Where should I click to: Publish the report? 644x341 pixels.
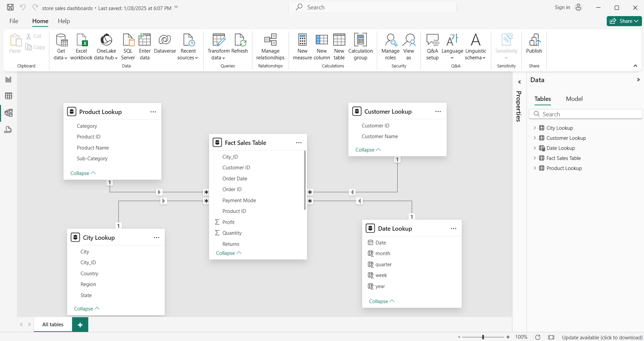coord(534,44)
